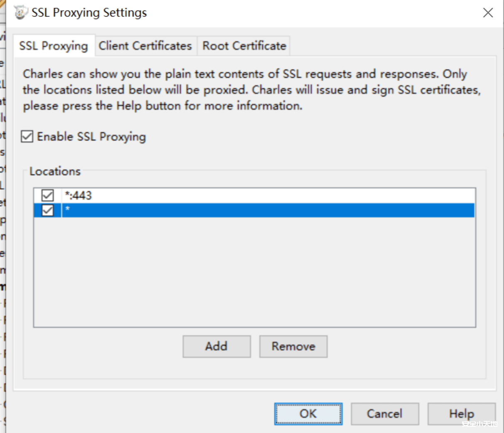Click the Charles icon in the title bar
The width and height of the screenshot is (504, 433).
point(20,12)
